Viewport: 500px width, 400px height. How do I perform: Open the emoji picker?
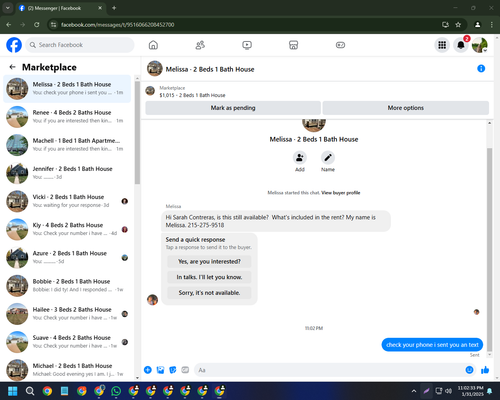pos(469,370)
